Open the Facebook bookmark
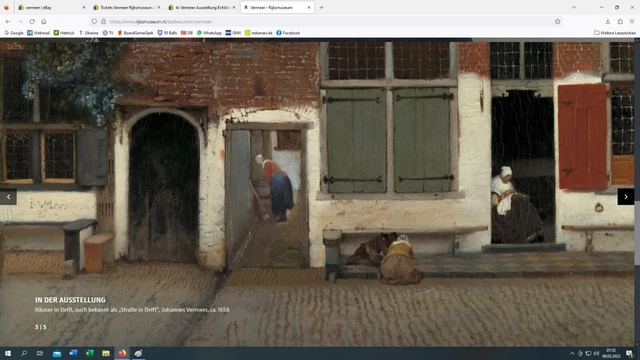The height and width of the screenshot is (360, 640). (x=288, y=33)
